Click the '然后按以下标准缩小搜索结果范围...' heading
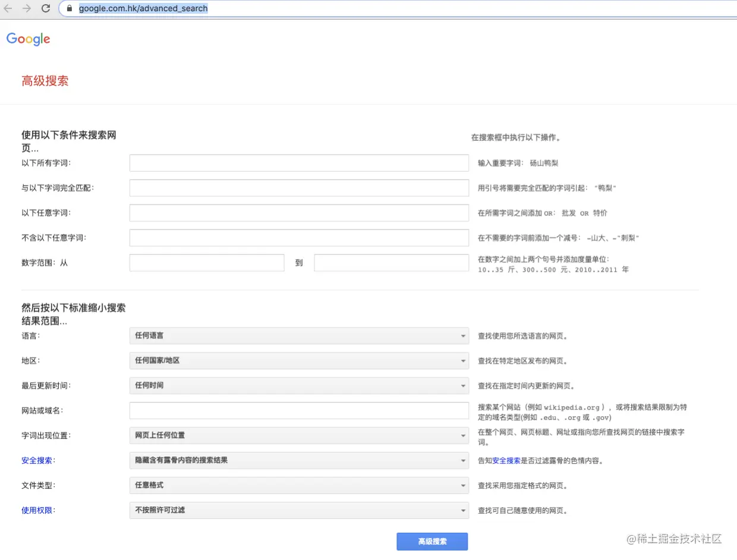Image resolution: width=737 pixels, height=560 pixels. (x=74, y=314)
